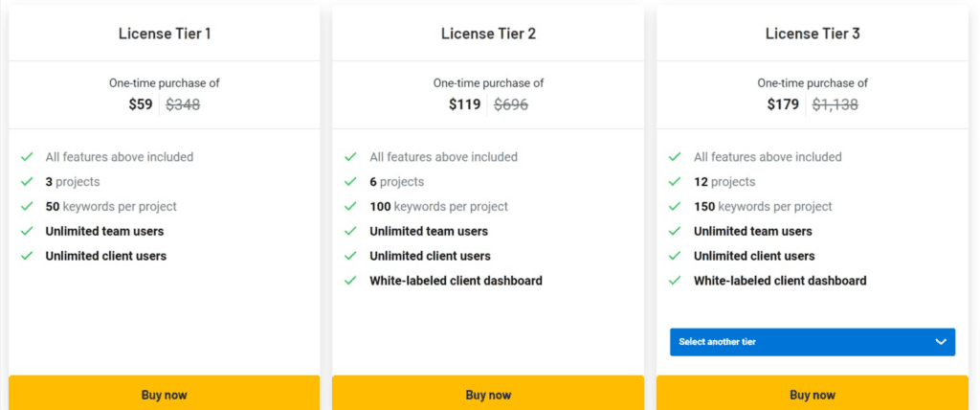Click checkmark next to 100 keywords per project
The height and width of the screenshot is (410, 980).
point(350,206)
